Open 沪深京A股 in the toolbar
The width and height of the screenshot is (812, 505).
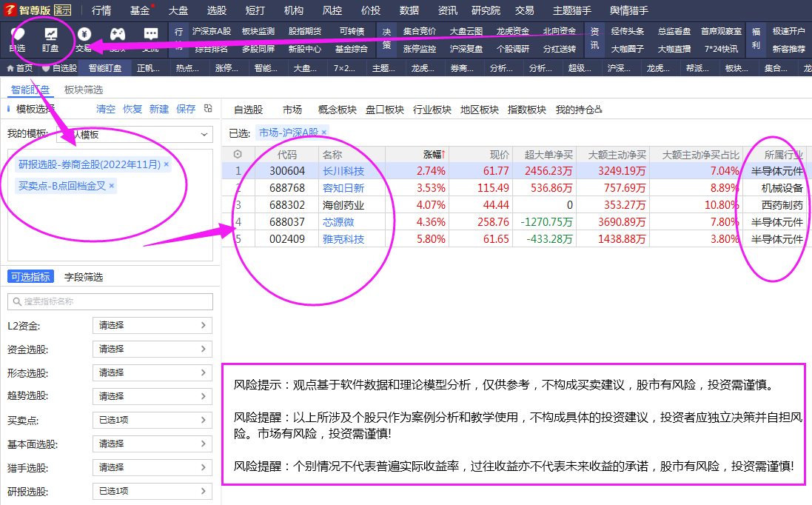tap(211, 31)
